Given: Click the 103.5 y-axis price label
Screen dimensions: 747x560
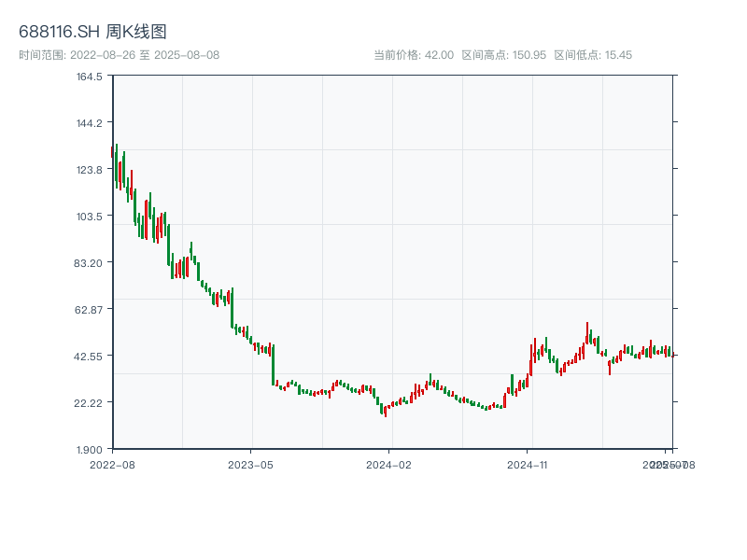Looking at the screenshot, I should coord(90,217).
